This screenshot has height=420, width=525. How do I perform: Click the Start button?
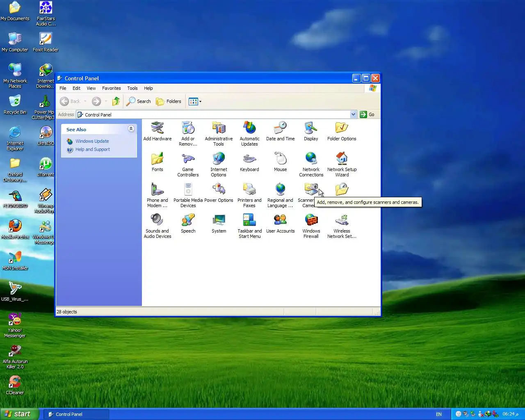[x=20, y=414]
